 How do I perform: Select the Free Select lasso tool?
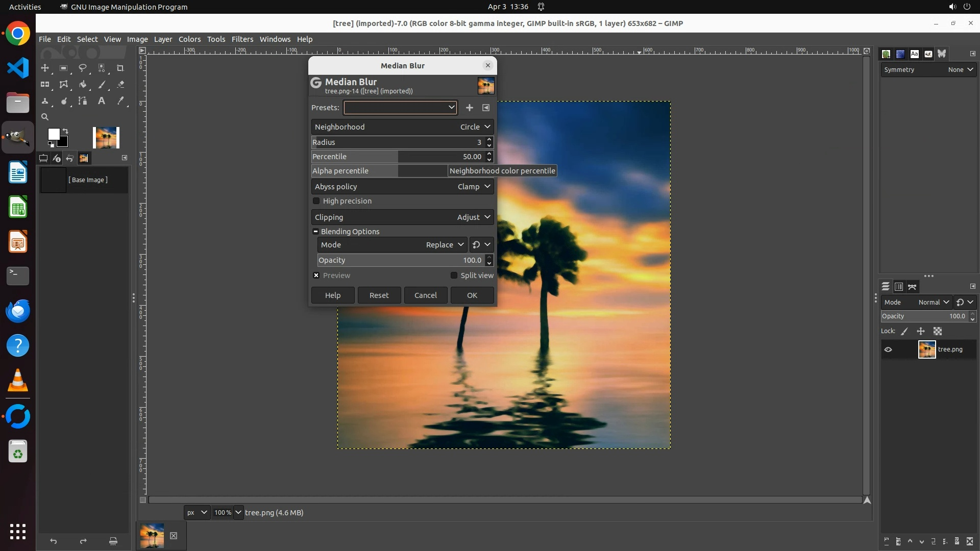[82, 68]
